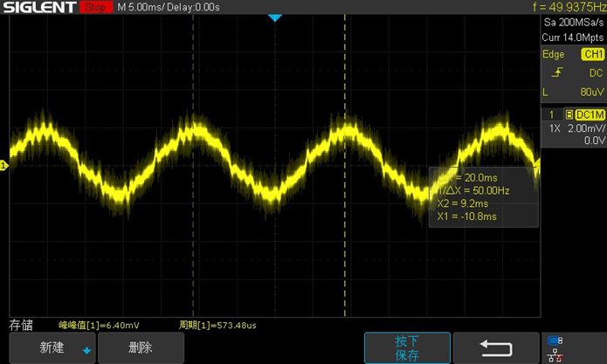The image size is (607, 364).
Task: Toggle the CH1 trigger source badge
Action: tap(582, 54)
